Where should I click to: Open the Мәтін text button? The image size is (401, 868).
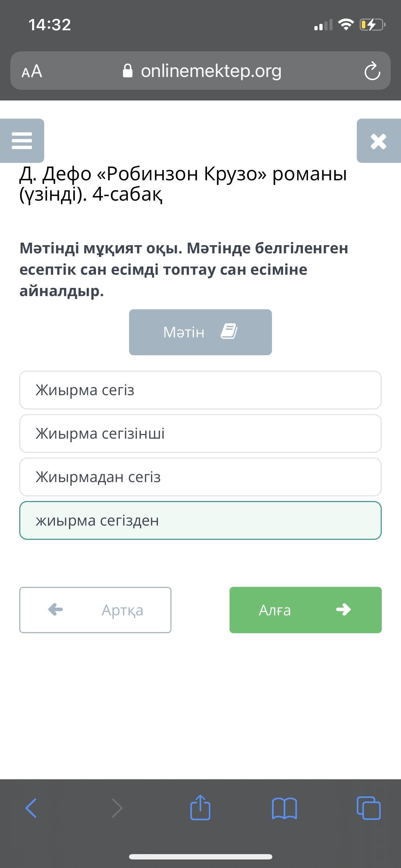200,332
